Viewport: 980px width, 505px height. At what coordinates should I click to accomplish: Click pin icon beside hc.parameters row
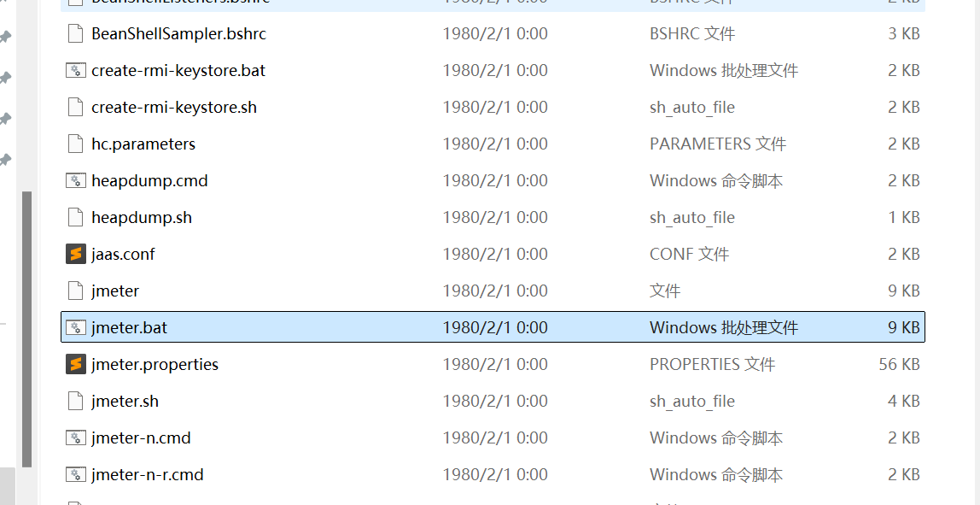[5, 160]
